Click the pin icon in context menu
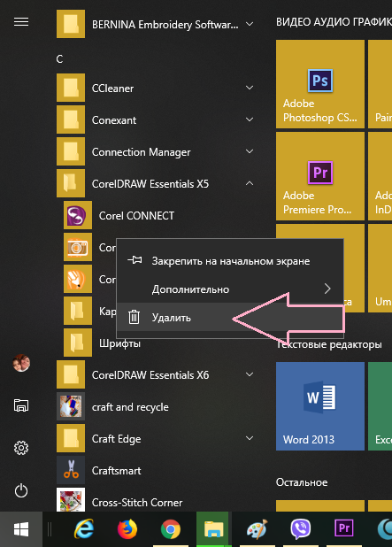392x547 pixels. [135, 260]
